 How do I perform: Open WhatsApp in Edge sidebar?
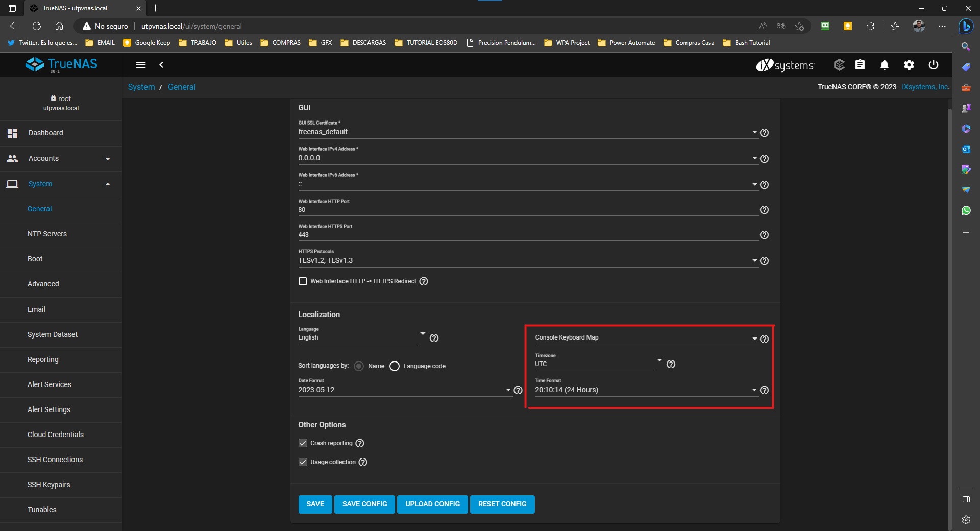click(966, 210)
